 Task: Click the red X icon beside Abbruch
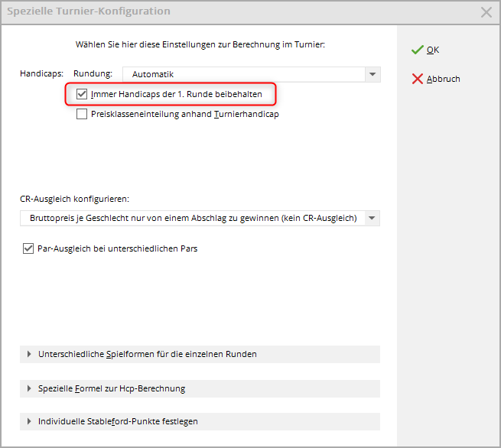pyautogui.click(x=417, y=79)
